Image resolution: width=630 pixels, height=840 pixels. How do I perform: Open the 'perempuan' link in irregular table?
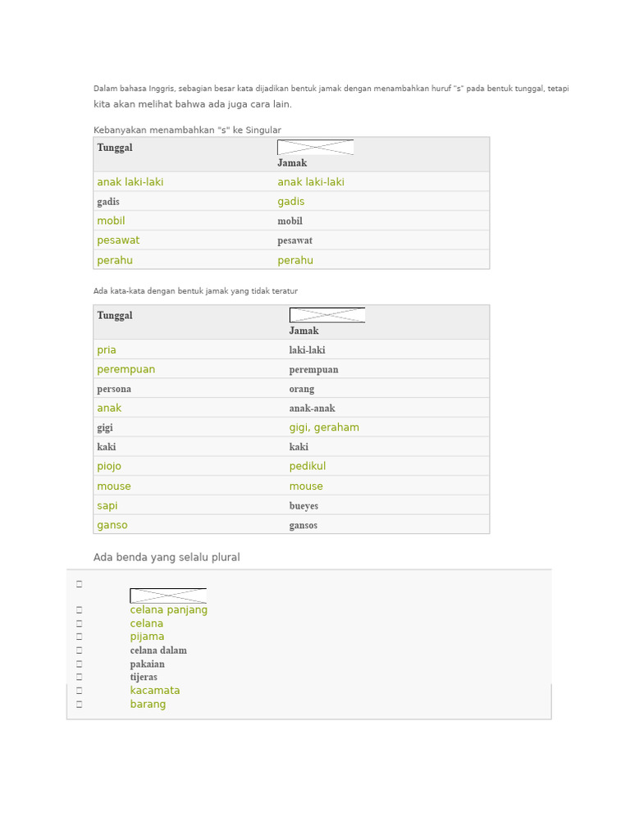click(x=126, y=370)
